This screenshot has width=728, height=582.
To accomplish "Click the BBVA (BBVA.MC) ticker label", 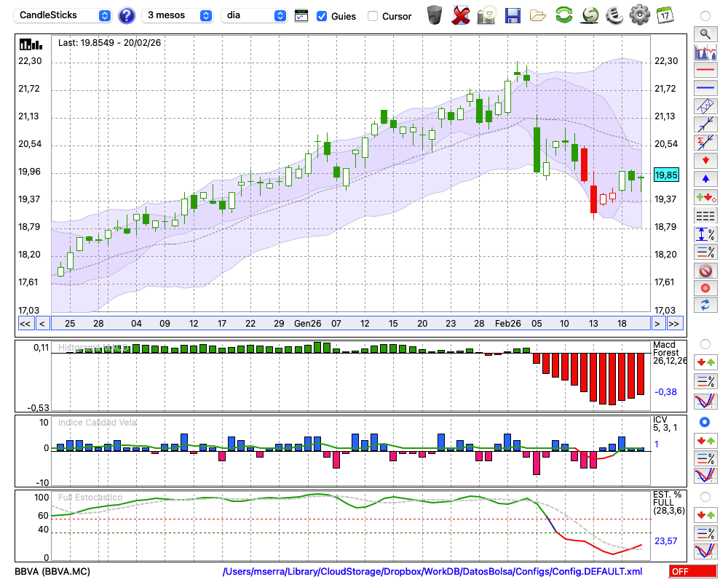I will (52, 571).
